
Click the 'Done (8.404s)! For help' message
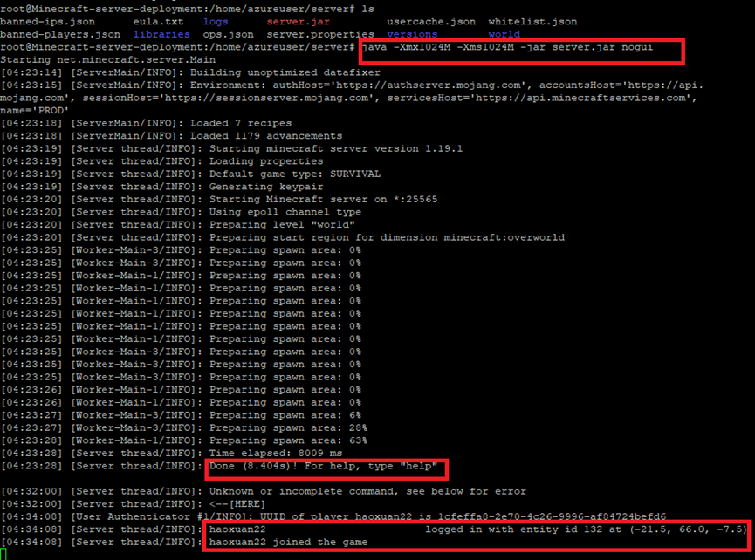point(323,466)
